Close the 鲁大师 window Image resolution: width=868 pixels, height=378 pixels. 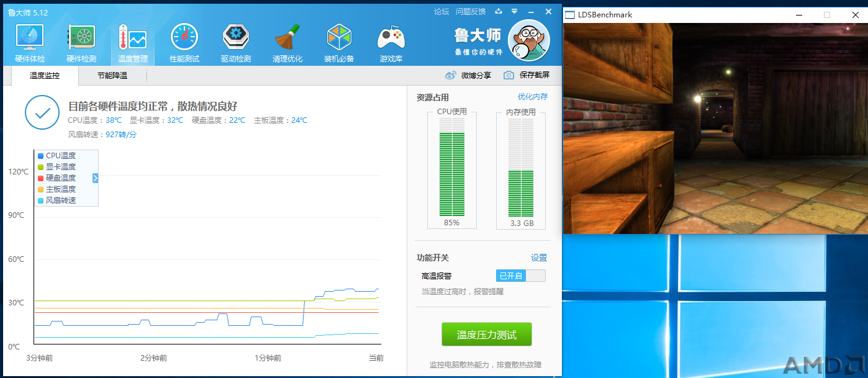549,11
